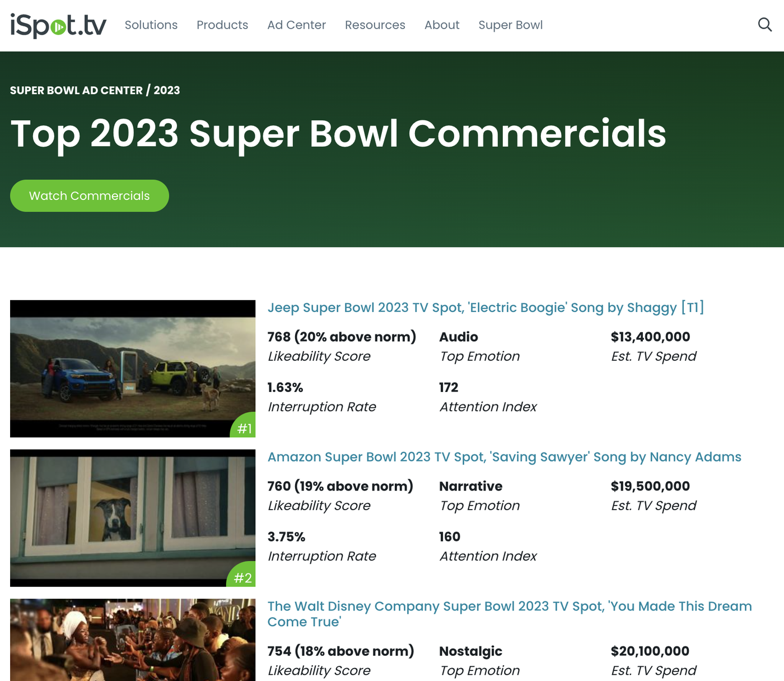
Task: Click Disney top emotion Nostalgic
Action: pyautogui.click(x=470, y=651)
